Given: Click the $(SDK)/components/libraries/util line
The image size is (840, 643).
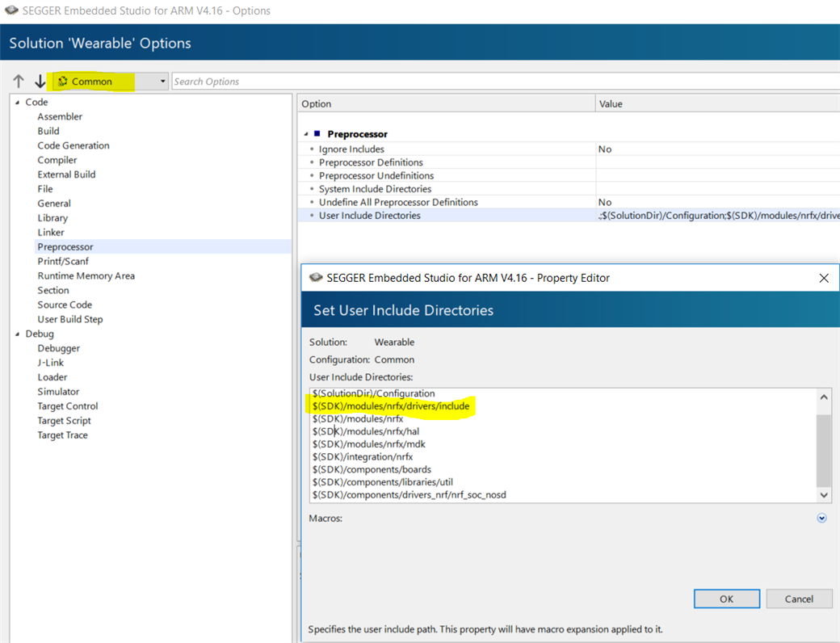Looking at the screenshot, I should (383, 482).
